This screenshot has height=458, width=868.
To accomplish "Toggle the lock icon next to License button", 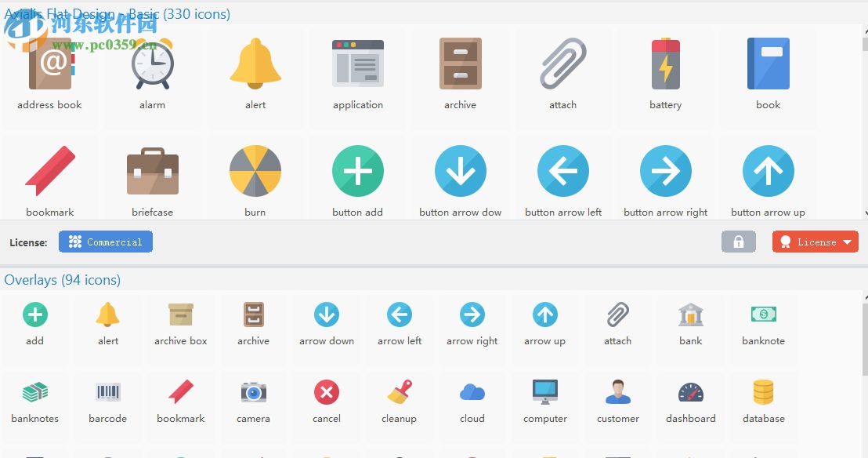I will 739,242.
